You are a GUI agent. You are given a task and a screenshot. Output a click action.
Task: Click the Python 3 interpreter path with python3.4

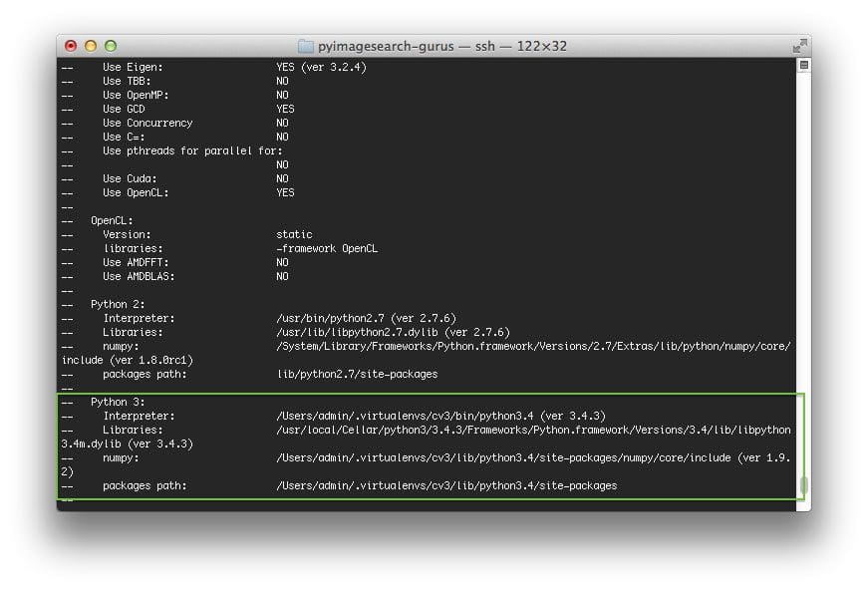pos(440,416)
